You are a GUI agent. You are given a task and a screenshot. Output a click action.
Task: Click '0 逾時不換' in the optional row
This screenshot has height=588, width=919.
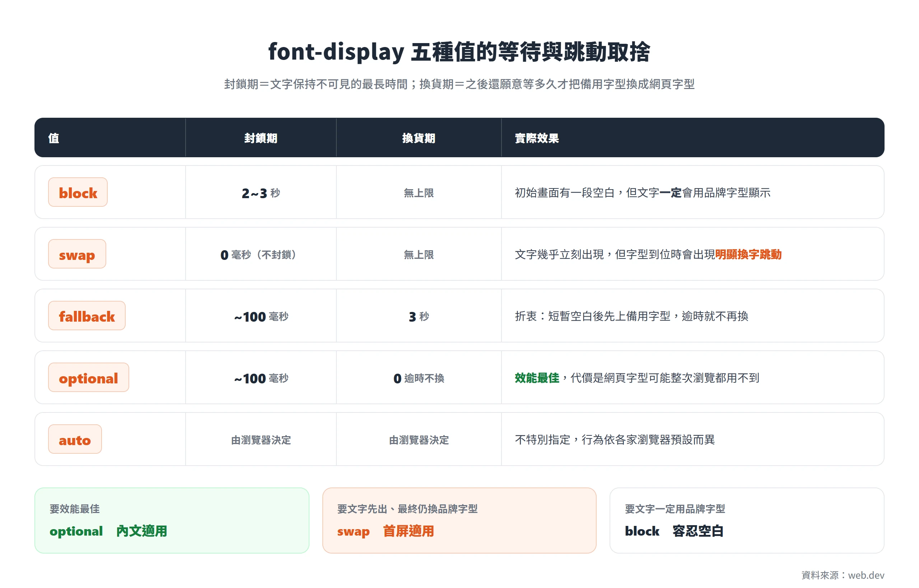click(x=419, y=378)
